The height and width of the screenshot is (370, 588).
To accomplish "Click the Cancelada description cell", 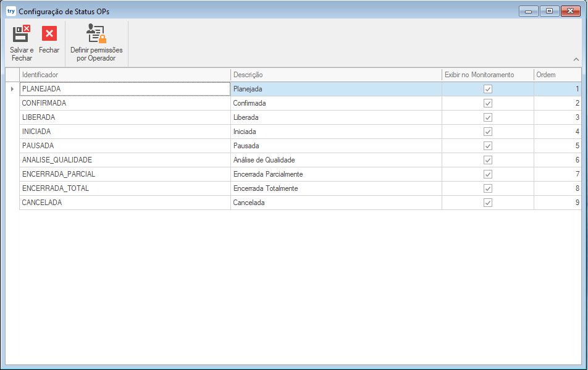I will (336, 203).
